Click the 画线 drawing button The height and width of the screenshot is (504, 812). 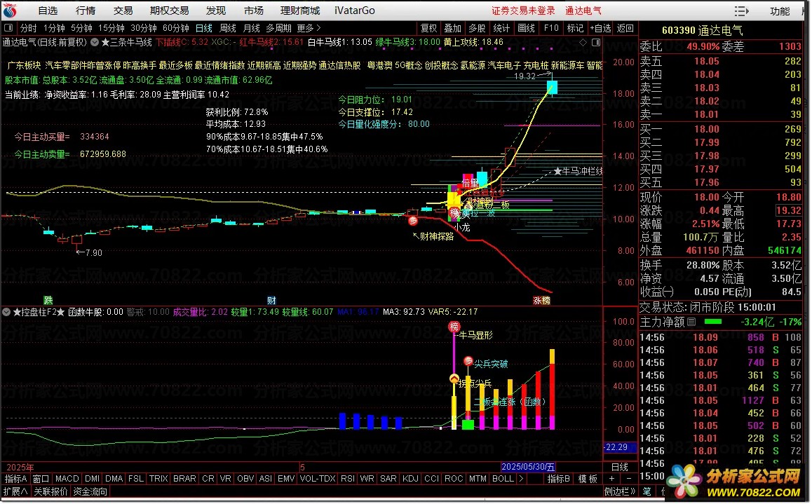[526, 28]
